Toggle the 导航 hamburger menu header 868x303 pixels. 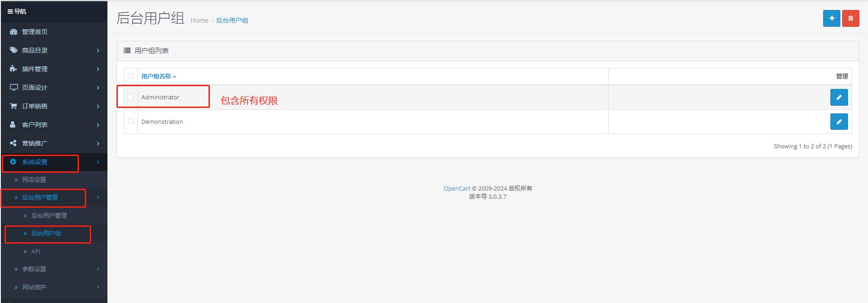point(17,11)
